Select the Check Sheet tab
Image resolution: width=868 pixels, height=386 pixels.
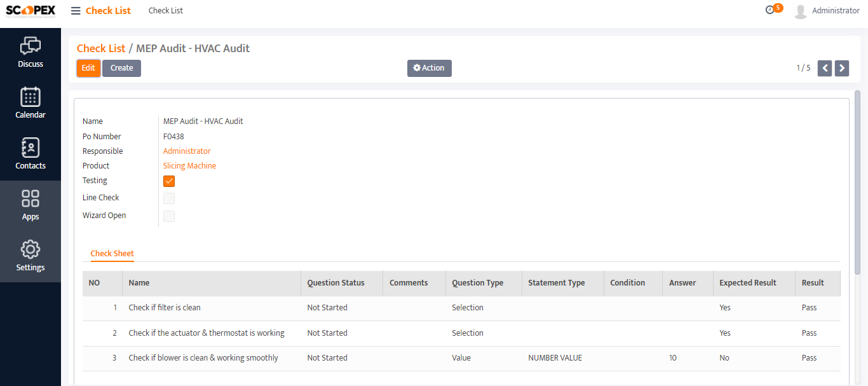tap(112, 254)
